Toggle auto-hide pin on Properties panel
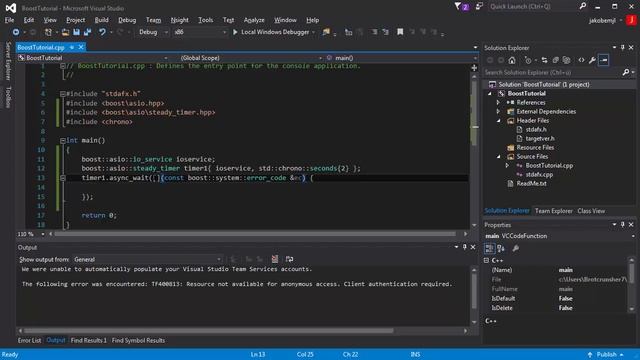 click(x=622, y=224)
